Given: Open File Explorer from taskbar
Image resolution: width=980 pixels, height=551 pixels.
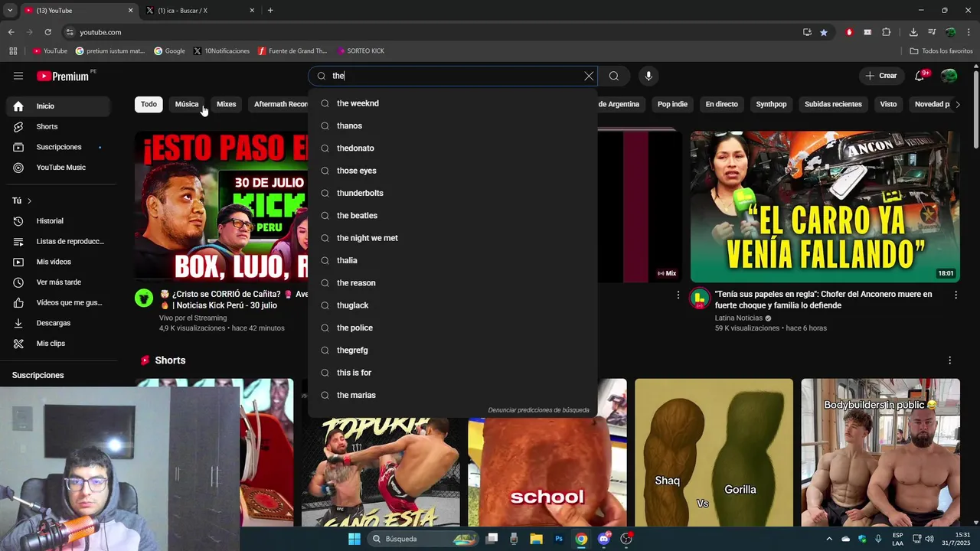Looking at the screenshot, I should [x=536, y=539].
